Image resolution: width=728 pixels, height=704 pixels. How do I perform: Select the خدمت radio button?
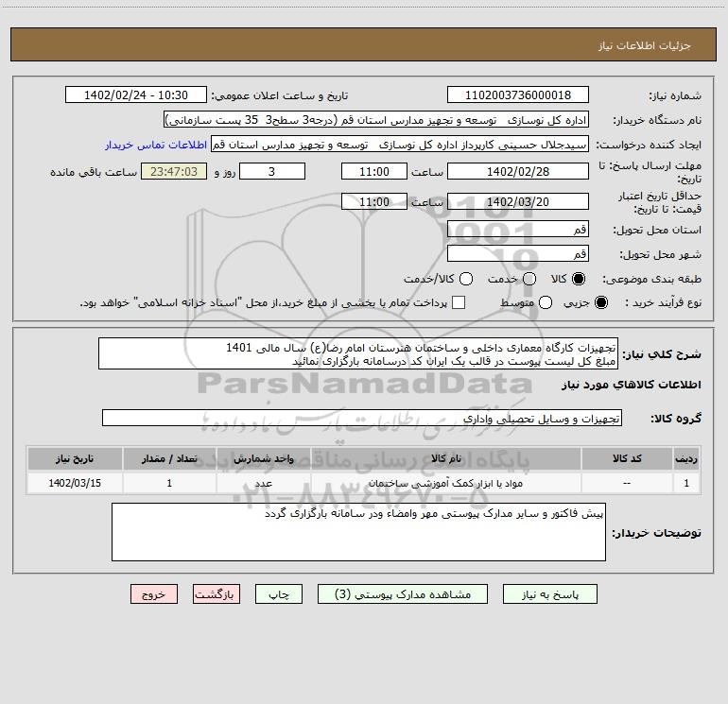coord(529,279)
